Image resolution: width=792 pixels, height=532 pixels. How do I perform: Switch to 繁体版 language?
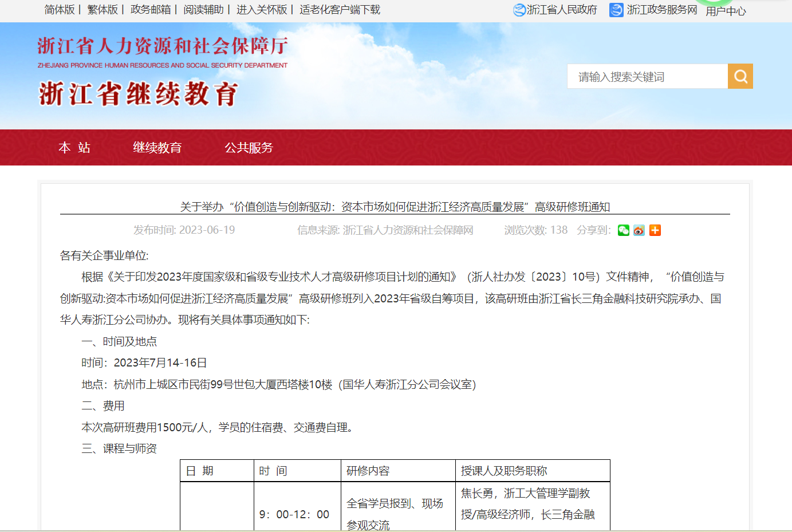(103, 10)
